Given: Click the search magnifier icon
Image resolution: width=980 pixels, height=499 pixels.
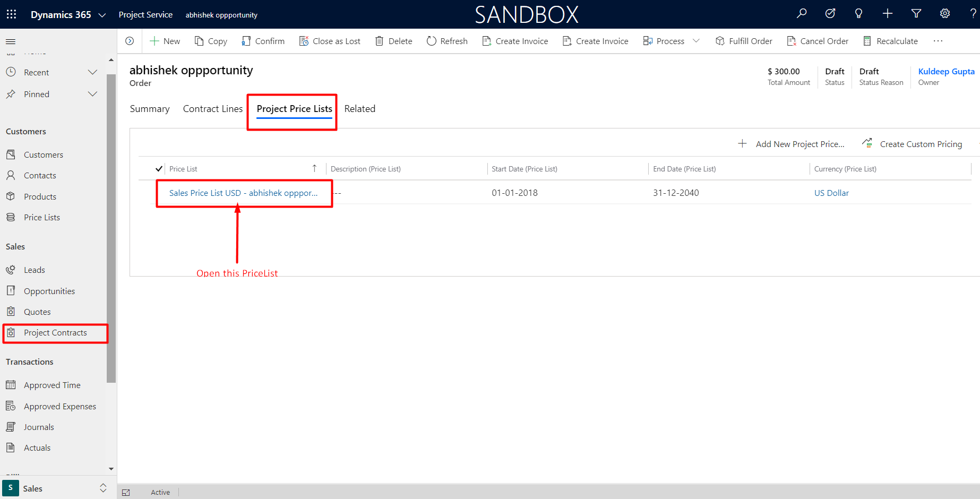Looking at the screenshot, I should [802, 14].
